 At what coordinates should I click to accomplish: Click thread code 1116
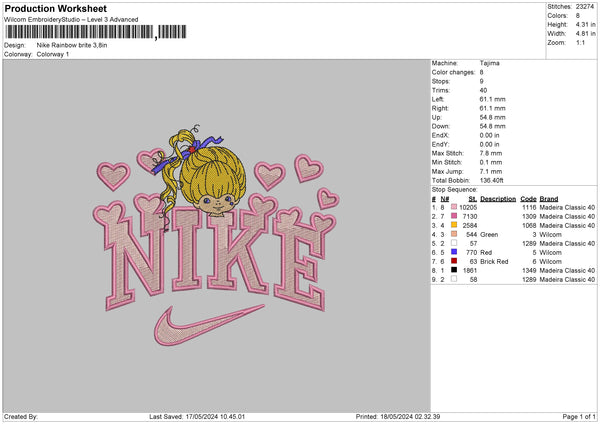tap(529, 207)
